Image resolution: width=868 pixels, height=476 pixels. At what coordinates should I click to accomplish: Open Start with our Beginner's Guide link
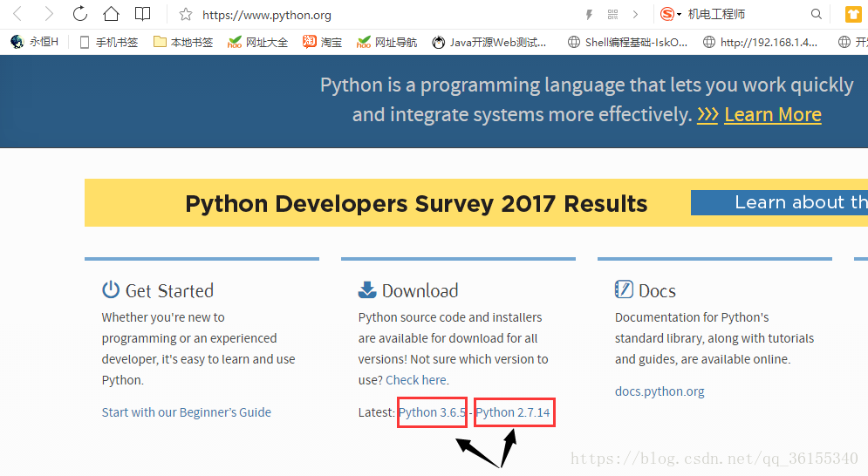(187, 412)
